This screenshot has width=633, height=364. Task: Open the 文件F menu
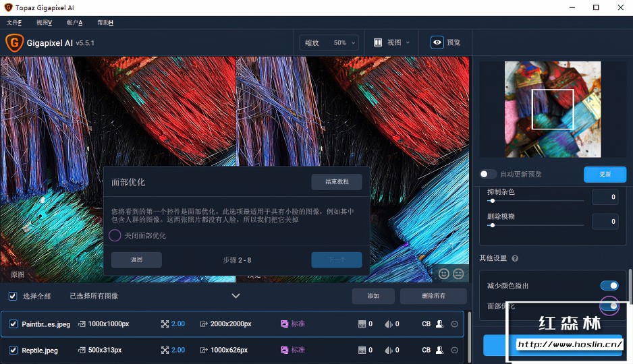point(14,22)
